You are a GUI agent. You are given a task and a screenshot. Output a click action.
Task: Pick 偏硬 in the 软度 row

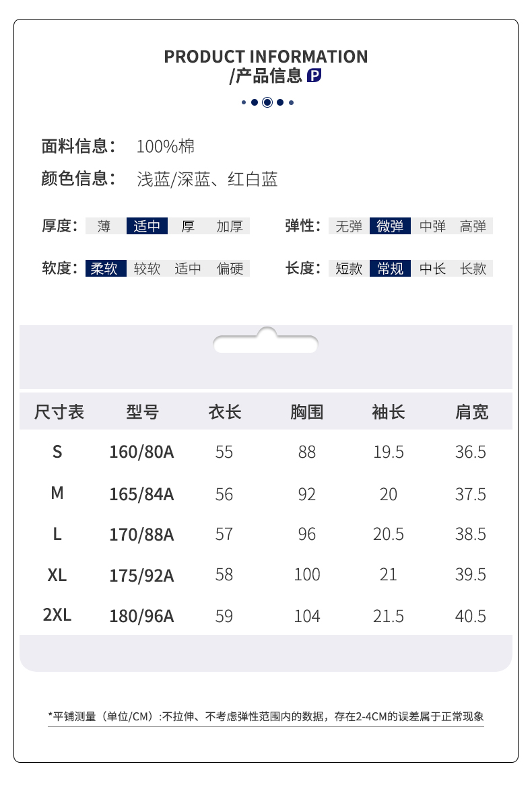[230, 269]
